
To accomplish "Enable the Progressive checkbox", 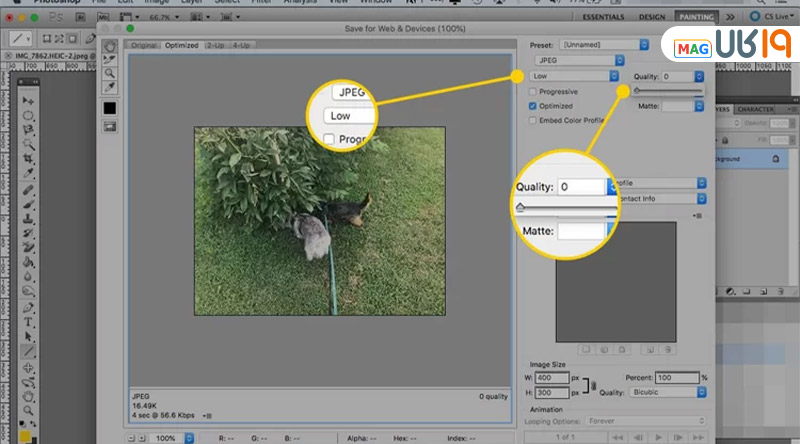I will (533, 91).
